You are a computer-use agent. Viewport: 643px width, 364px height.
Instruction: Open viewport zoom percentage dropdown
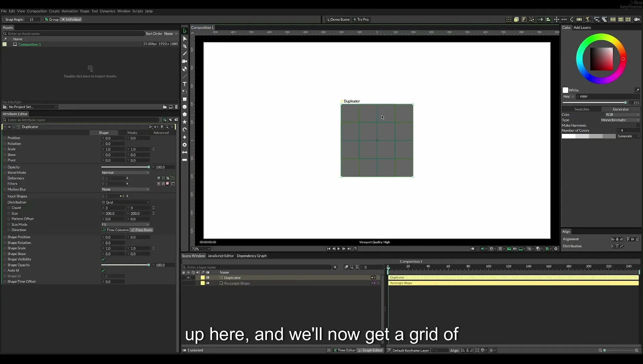[x=201, y=249]
